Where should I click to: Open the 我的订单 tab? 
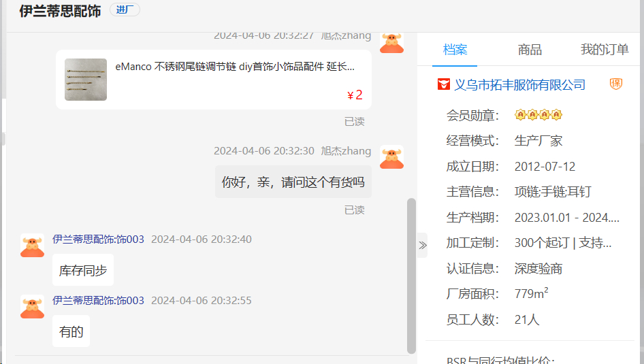(605, 50)
